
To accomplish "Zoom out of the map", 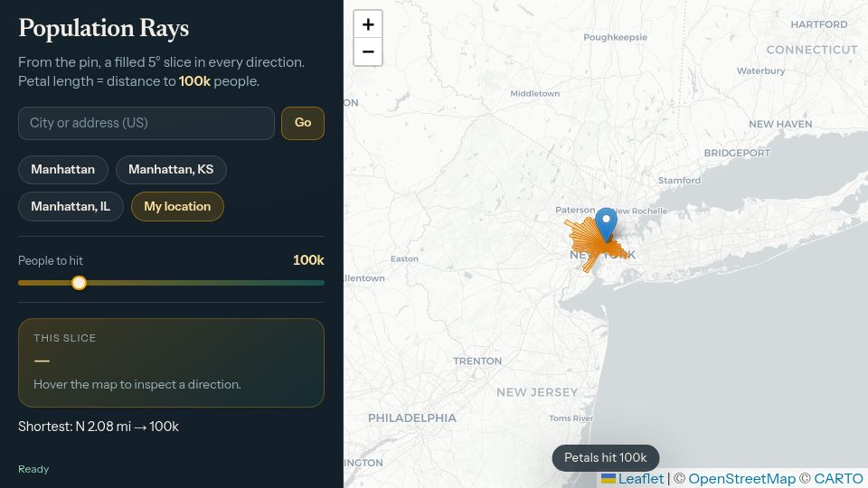I will [x=368, y=52].
